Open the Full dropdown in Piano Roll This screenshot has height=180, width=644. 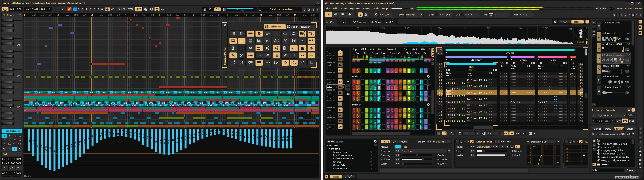(12, 154)
